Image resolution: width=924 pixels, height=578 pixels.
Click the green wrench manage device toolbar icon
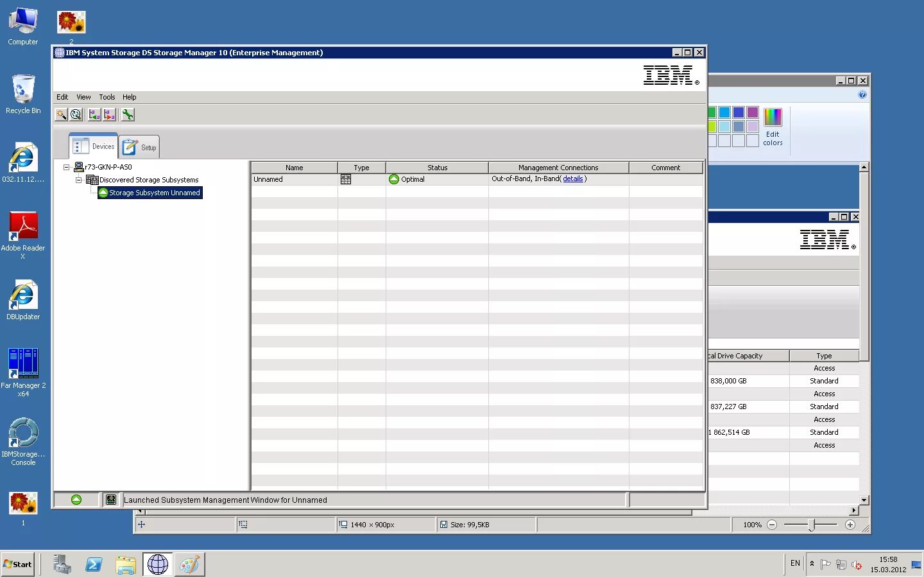tap(128, 114)
